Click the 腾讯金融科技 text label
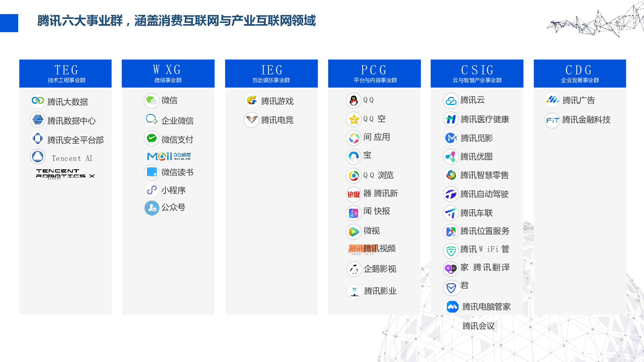 click(x=586, y=120)
